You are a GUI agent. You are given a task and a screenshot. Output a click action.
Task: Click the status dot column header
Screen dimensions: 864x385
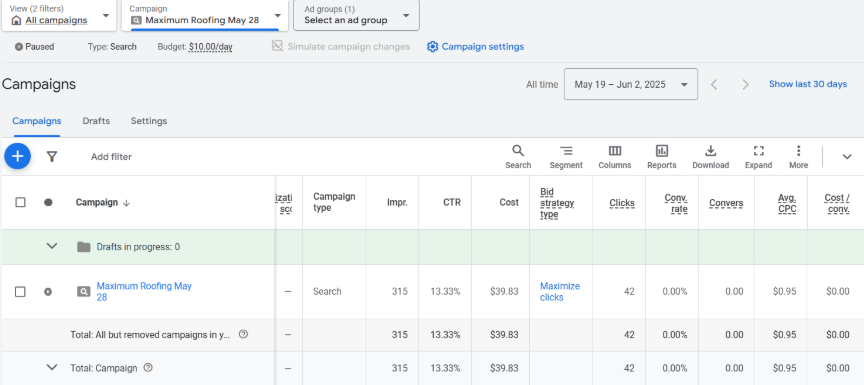pyautogui.click(x=48, y=202)
